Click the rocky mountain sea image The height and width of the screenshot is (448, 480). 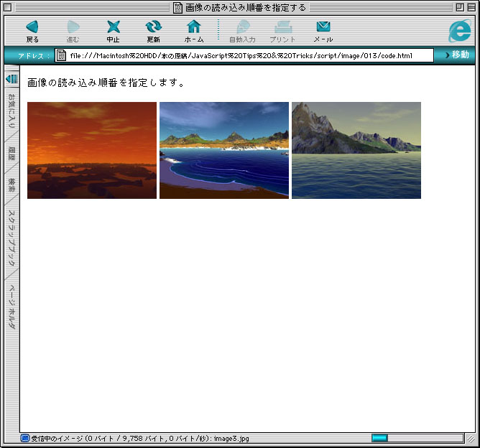356,150
